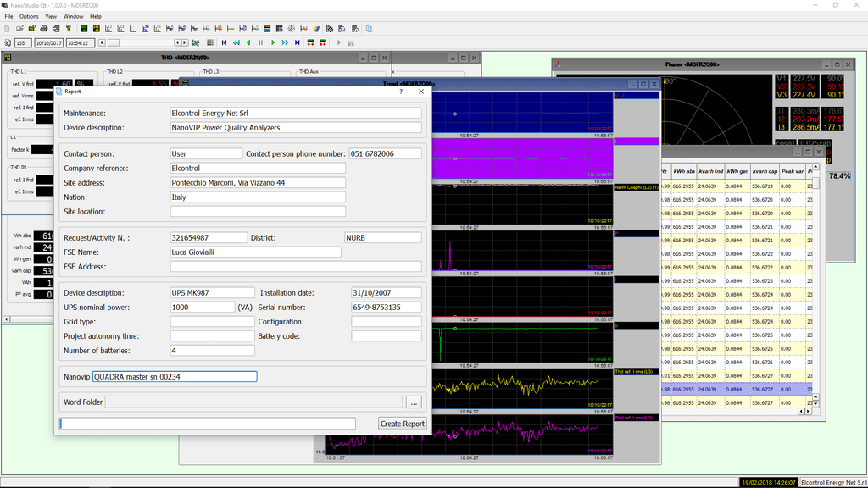Fast forward through the records
868x488 pixels.
pyautogui.click(x=285, y=42)
